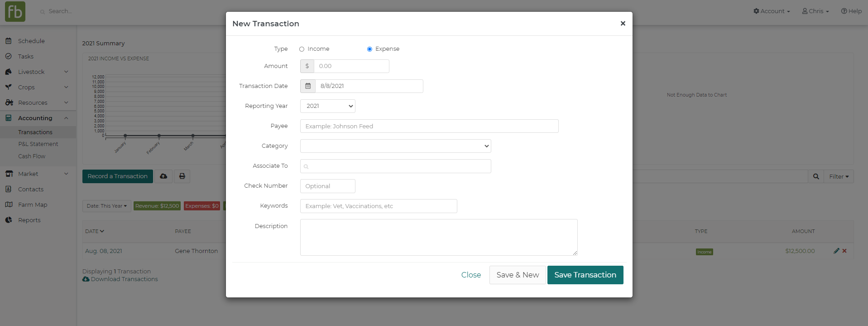The image size is (868, 326).
Task: Click the Keywords input field
Action: [x=379, y=206]
